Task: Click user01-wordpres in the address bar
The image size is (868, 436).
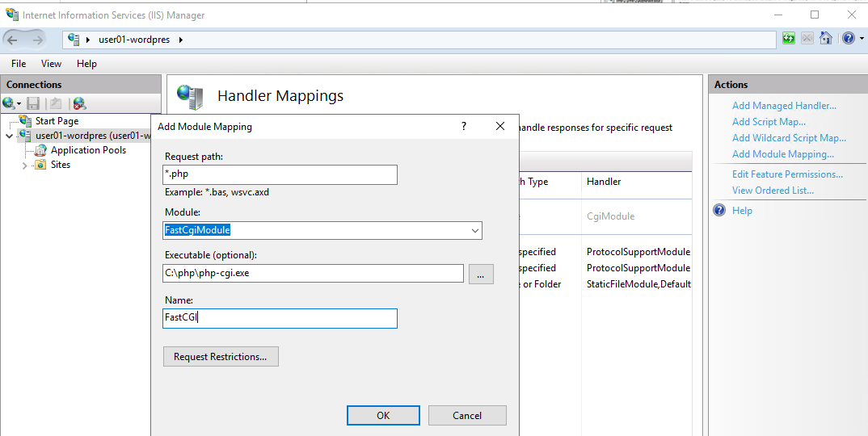Action: [134, 40]
